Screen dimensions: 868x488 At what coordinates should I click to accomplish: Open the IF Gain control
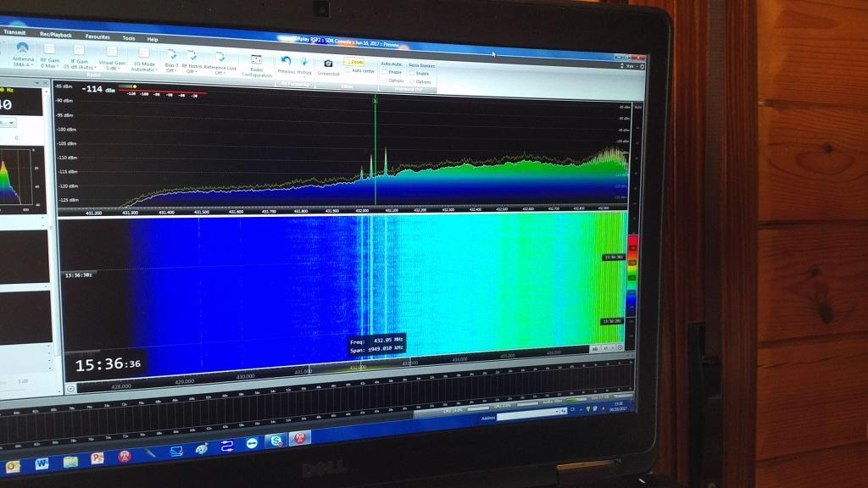coord(79,58)
